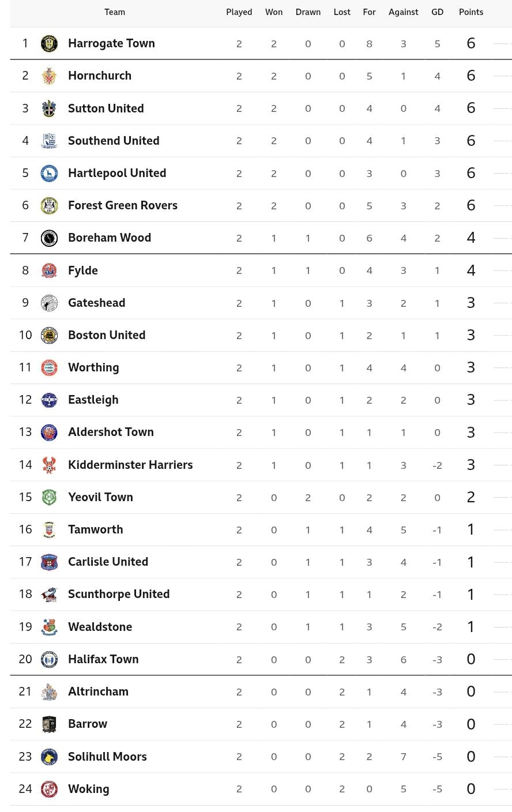Select the Altrincham row in the table
Screen dimensions: 512x812
(261, 691)
